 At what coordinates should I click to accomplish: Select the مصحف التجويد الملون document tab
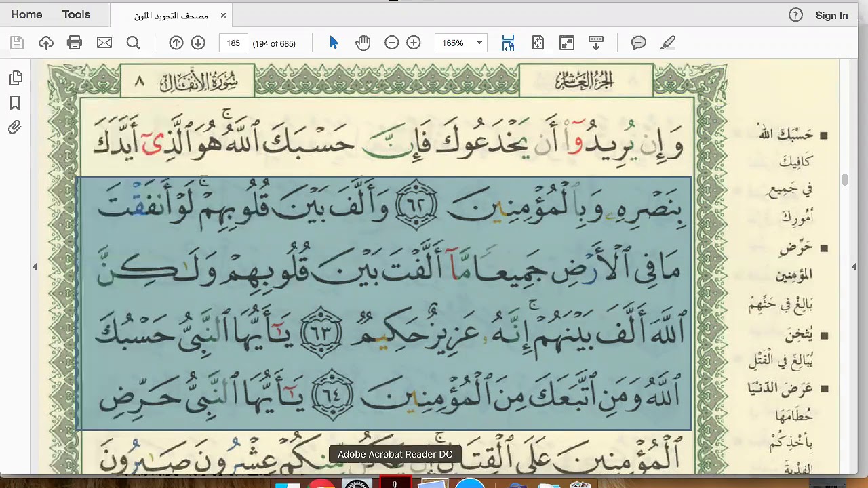coord(171,15)
